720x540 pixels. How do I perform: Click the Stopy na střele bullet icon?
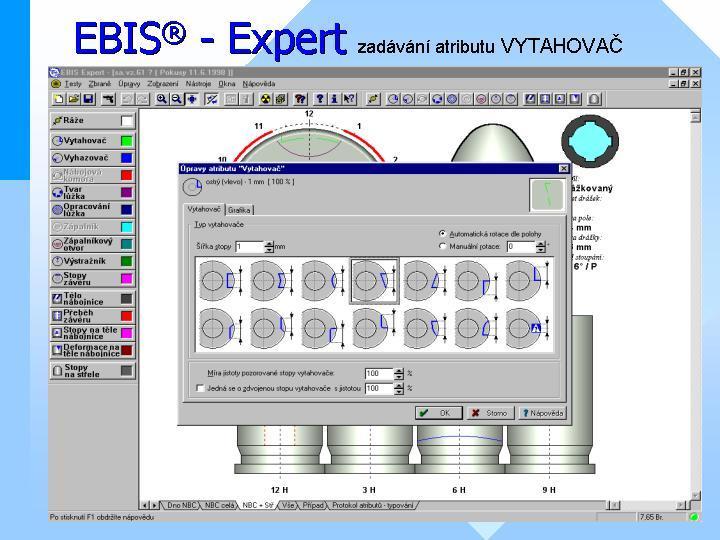57,371
